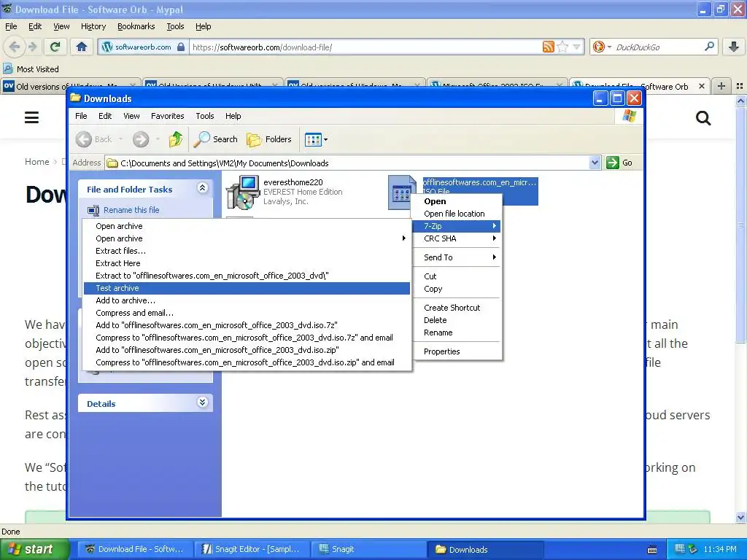Image resolution: width=747 pixels, height=560 pixels.
Task: Choose Delete in context menu
Action: coord(457,320)
